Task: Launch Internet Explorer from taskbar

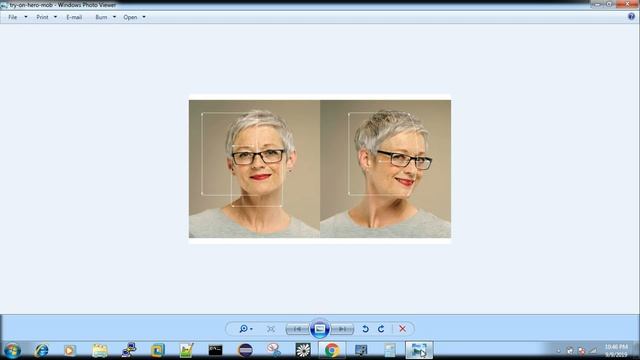Action: (41, 350)
